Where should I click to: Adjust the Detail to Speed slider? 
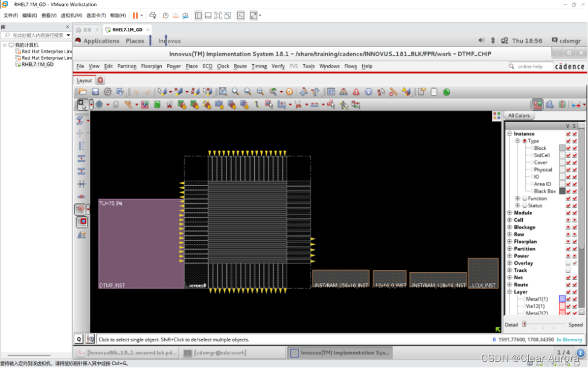point(543,324)
